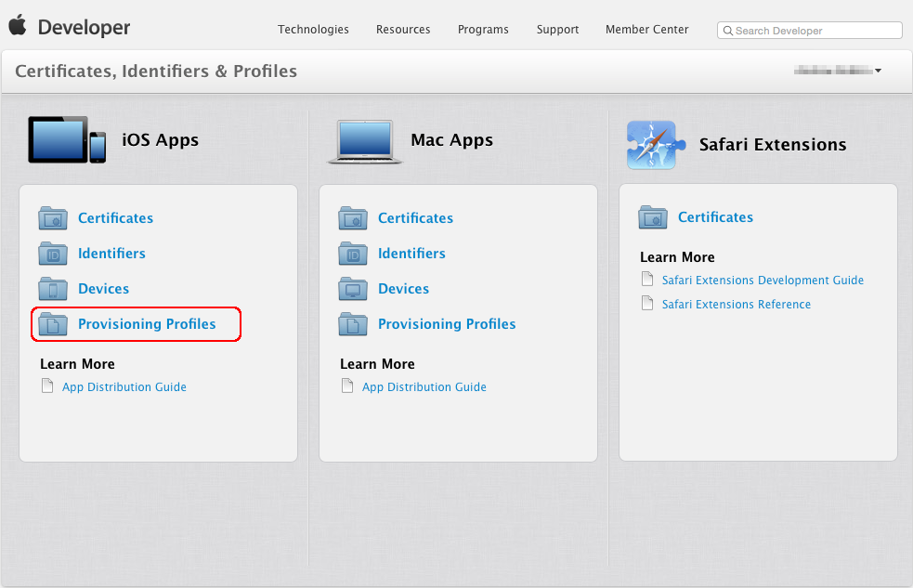Open the Safari Extensions Reference
Screen dimensions: 913x588
click(x=737, y=304)
